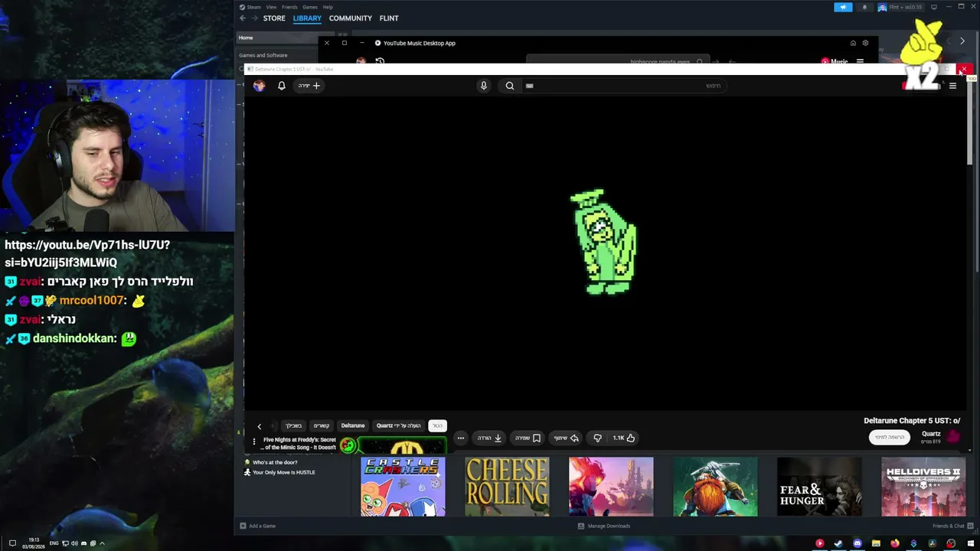The image size is (980, 551).
Task: Open the Steam Help menu
Action: (x=328, y=7)
